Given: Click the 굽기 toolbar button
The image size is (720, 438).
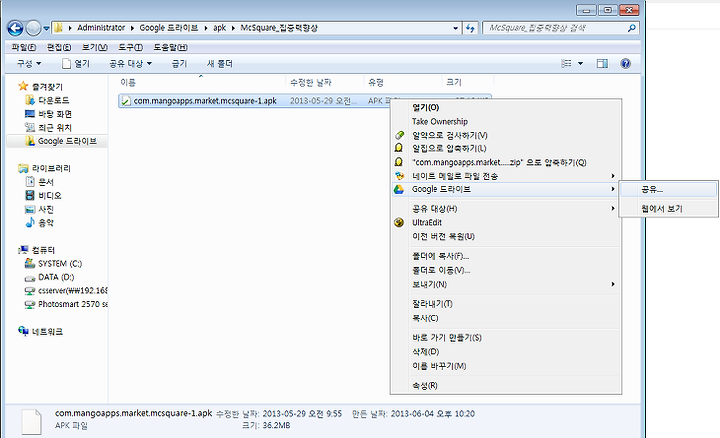Looking at the screenshot, I should click(180, 63).
